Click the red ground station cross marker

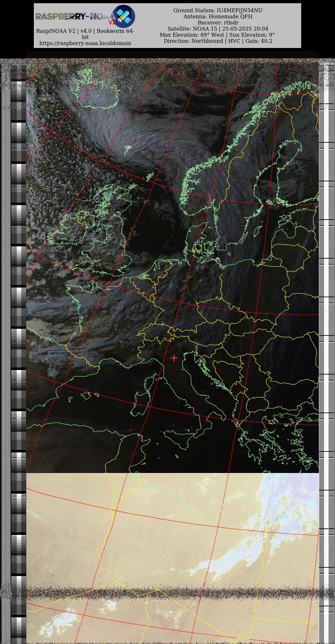(x=174, y=358)
